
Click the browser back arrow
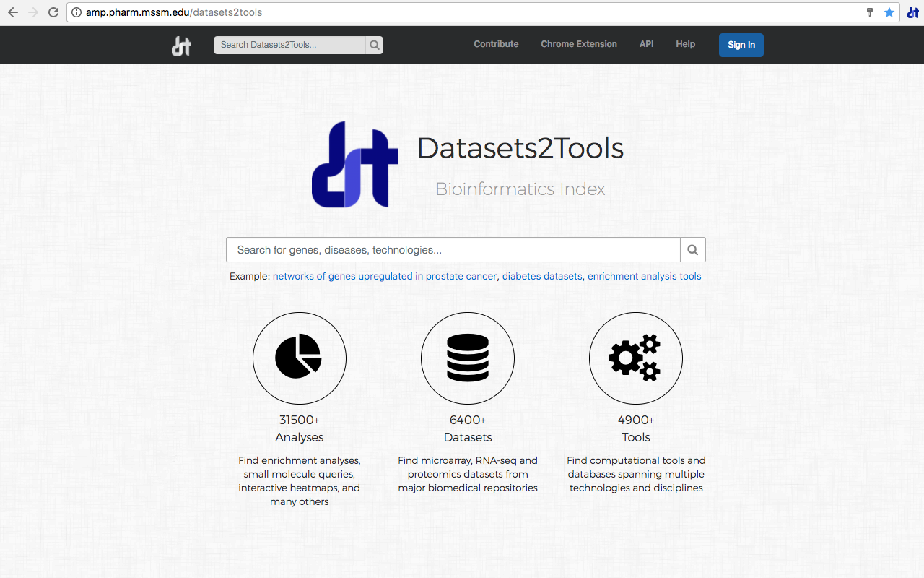tap(12, 12)
